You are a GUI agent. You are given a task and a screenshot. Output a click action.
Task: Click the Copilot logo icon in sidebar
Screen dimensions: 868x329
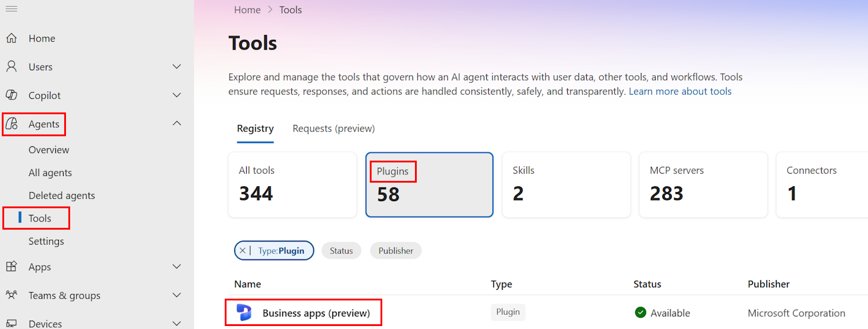tap(11, 95)
